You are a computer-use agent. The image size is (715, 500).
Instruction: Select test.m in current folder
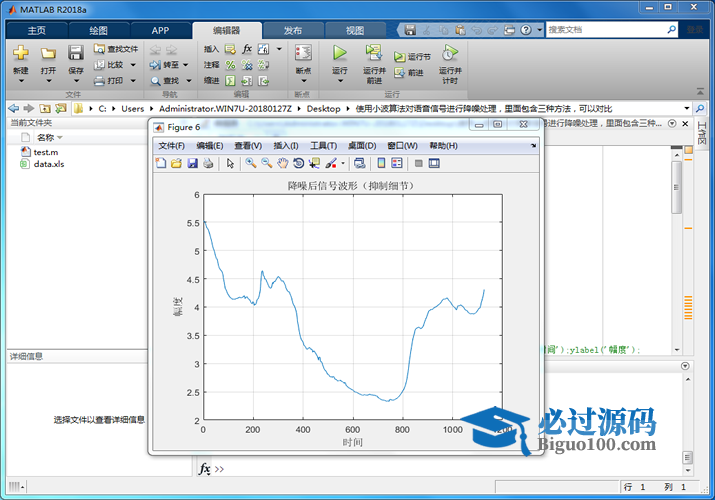[x=45, y=152]
